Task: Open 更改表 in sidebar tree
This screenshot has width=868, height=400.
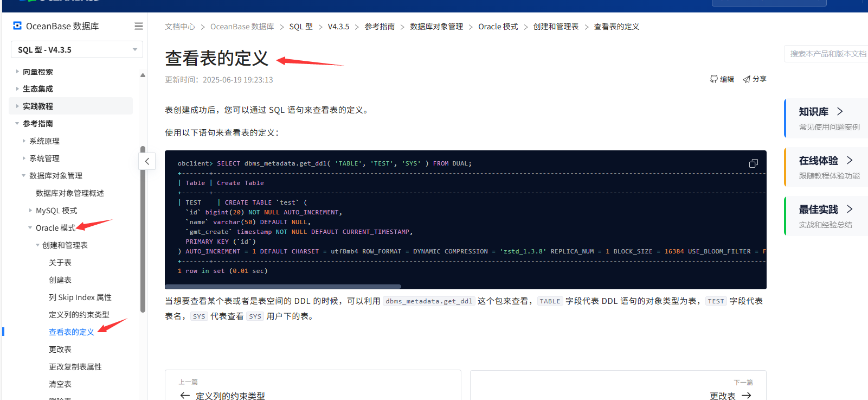Action: [60, 350]
